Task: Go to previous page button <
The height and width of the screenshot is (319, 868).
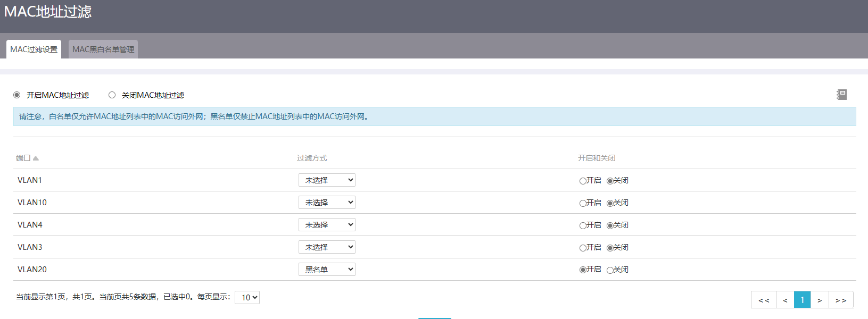Action: pos(785,300)
